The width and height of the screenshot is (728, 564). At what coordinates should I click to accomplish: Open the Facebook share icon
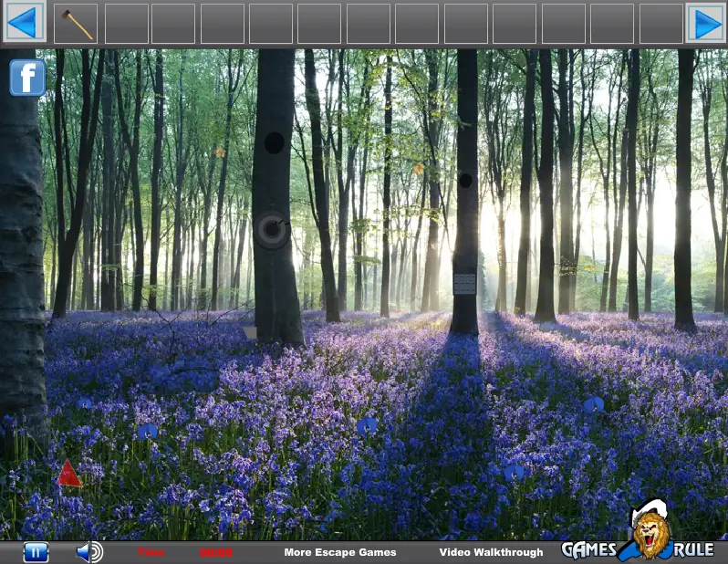(27, 78)
